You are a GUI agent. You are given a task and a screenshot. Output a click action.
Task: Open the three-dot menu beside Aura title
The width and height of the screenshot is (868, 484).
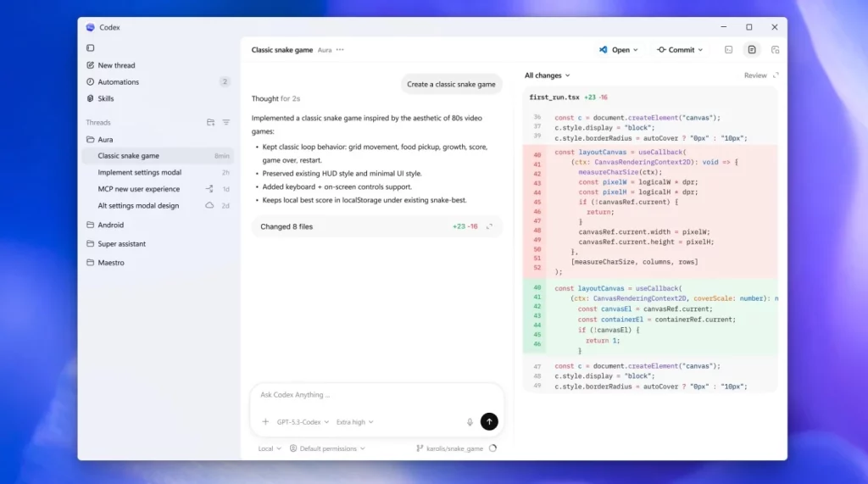(340, 50)
